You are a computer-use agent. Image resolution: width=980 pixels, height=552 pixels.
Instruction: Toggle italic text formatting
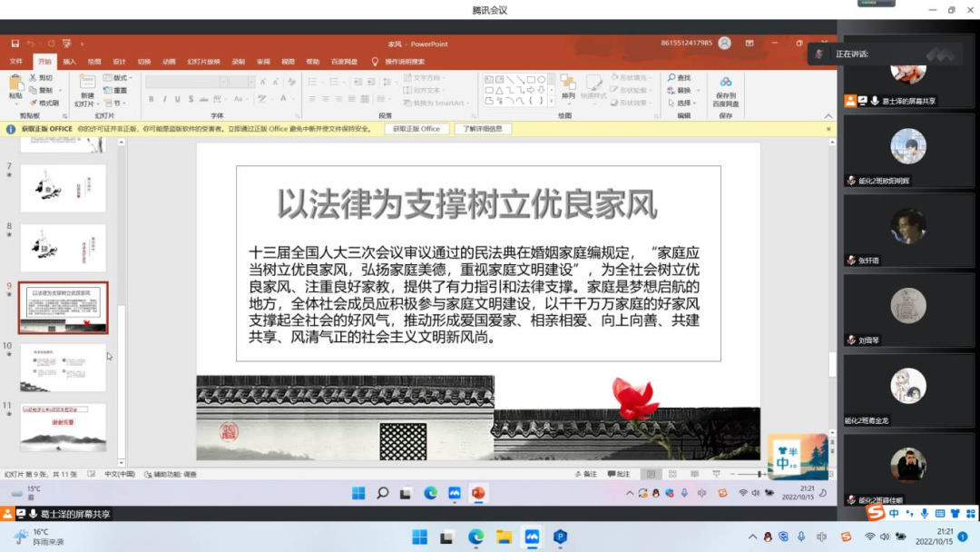click(x=164, y=99)
